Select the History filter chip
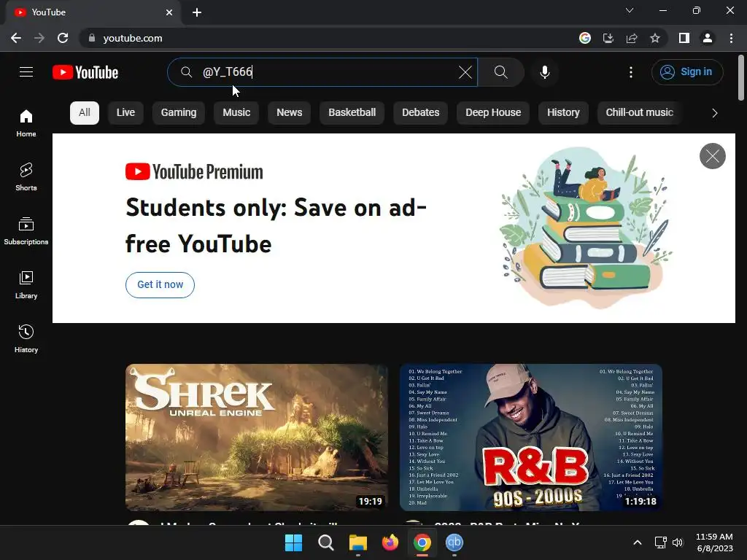The width and height of the screenshot is (747, 560). [x=563, y=113]
